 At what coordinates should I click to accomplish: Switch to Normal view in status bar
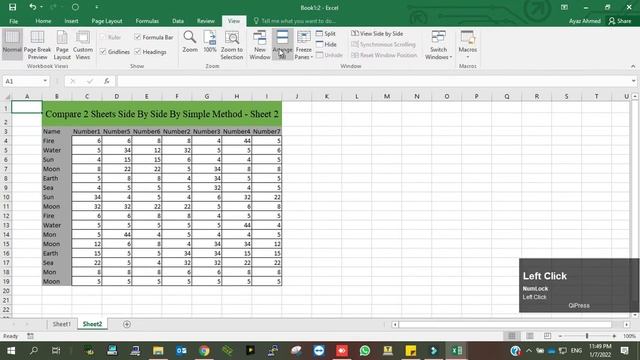[x=511, y=336]
